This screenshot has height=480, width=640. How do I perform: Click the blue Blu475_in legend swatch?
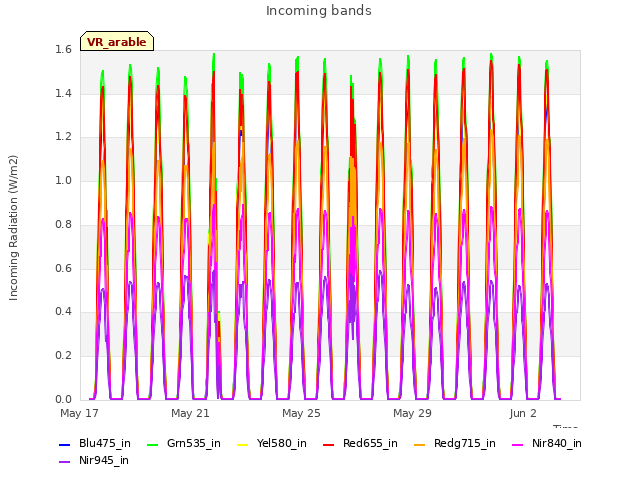click(64, 444)
